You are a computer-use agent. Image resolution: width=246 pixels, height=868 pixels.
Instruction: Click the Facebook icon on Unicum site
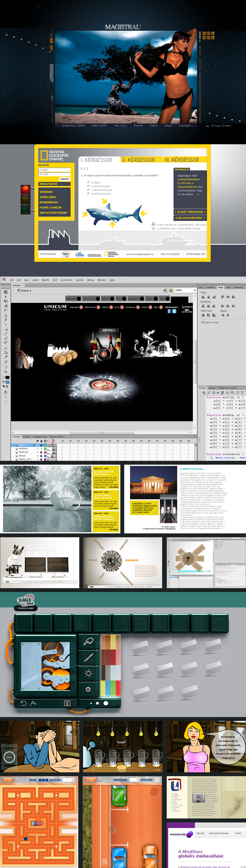coord(170,311)
